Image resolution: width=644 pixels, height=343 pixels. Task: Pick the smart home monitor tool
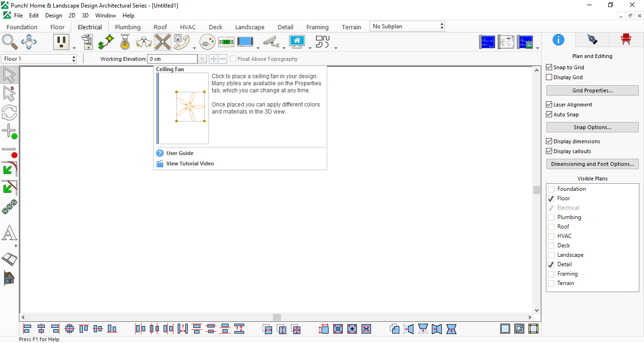(x=297, y=42)
